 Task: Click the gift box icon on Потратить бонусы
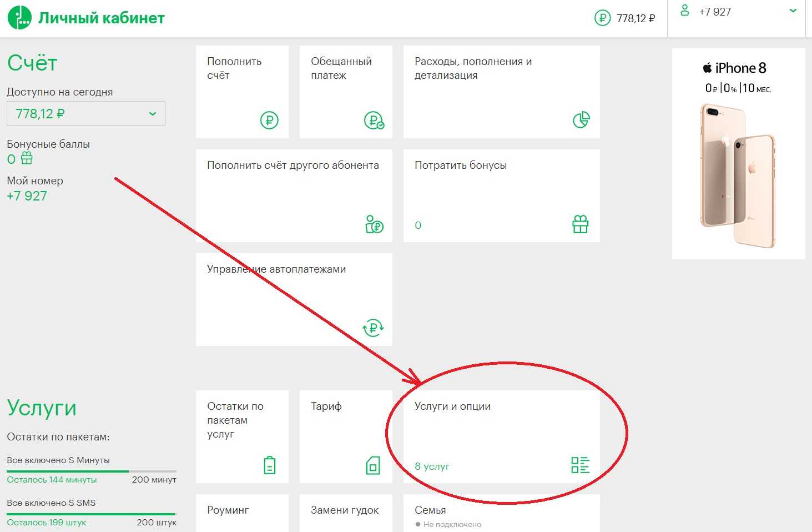coord(580,224)
